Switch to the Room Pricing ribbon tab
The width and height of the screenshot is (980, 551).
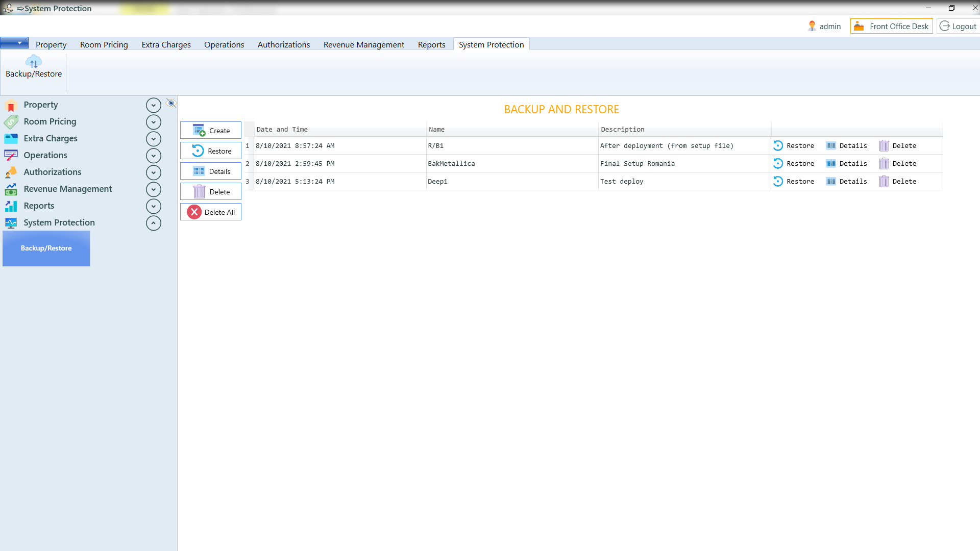104,44
